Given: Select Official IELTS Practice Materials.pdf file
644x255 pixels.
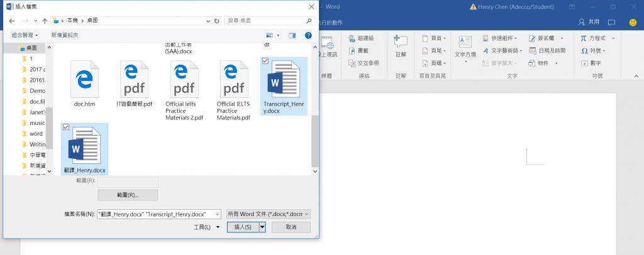Looking at the screenshot, I should click(x=234, y=90).
